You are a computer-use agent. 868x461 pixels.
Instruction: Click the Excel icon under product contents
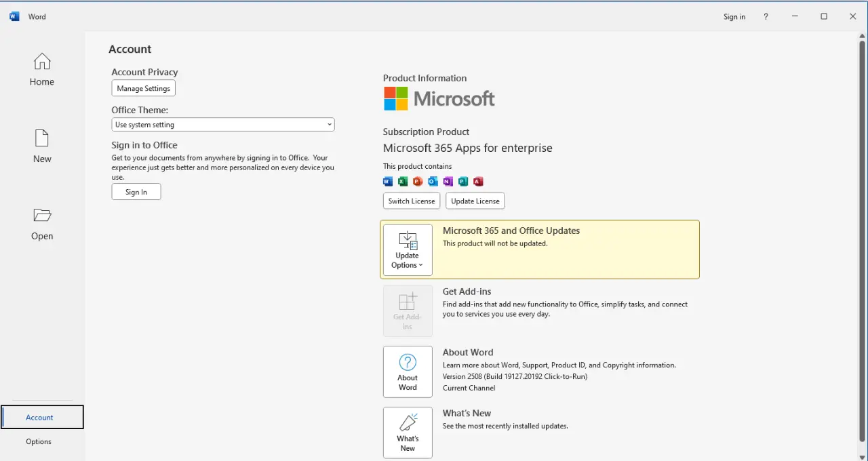point(403,181)
